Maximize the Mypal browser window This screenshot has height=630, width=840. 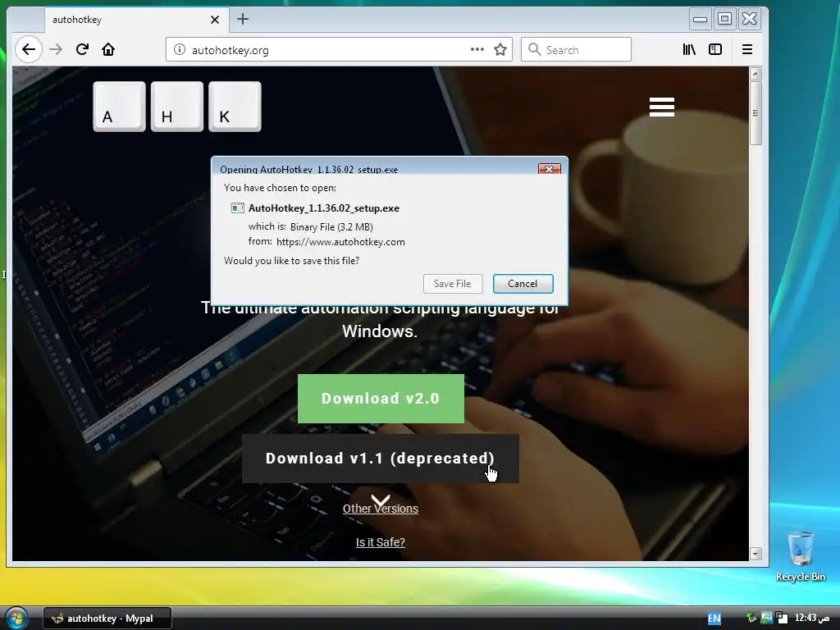point(724,20)
